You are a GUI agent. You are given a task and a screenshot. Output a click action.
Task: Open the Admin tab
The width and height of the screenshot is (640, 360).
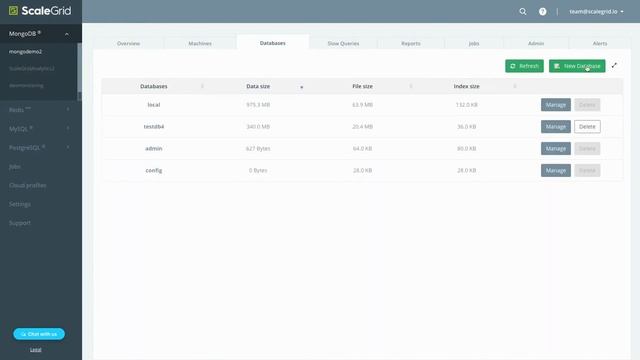coord(536,43)
